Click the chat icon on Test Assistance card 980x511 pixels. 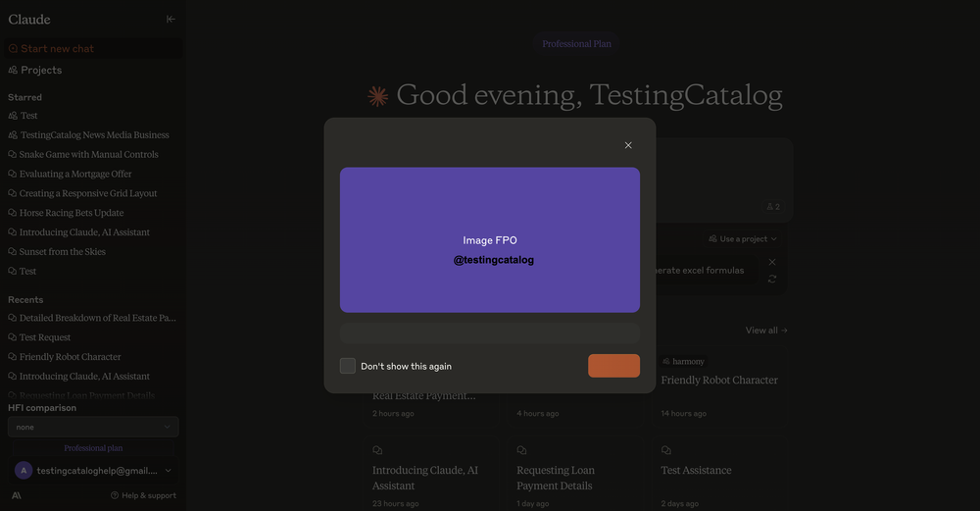tap(666, 450)
